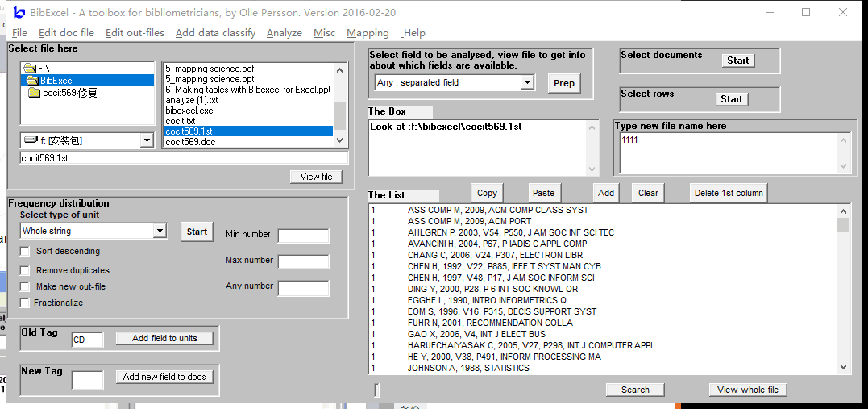
Task: Select file cocit569.doc
Action: click(x=190, y=142)
